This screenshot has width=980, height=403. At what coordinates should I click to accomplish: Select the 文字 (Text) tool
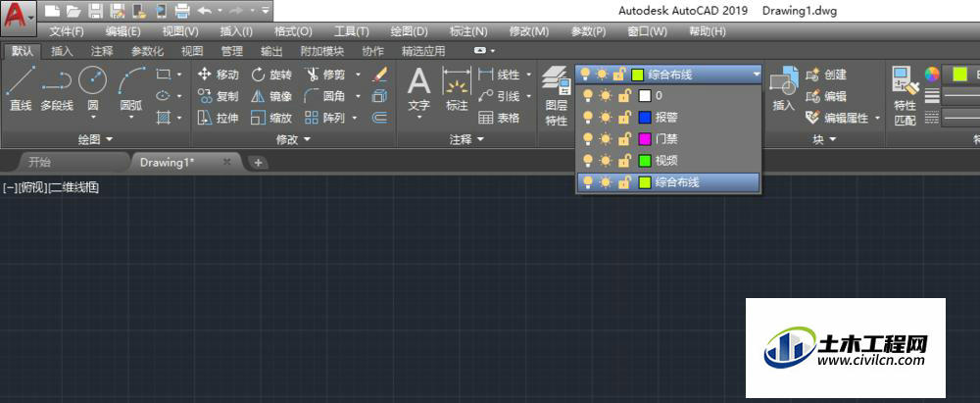[418, 89]
